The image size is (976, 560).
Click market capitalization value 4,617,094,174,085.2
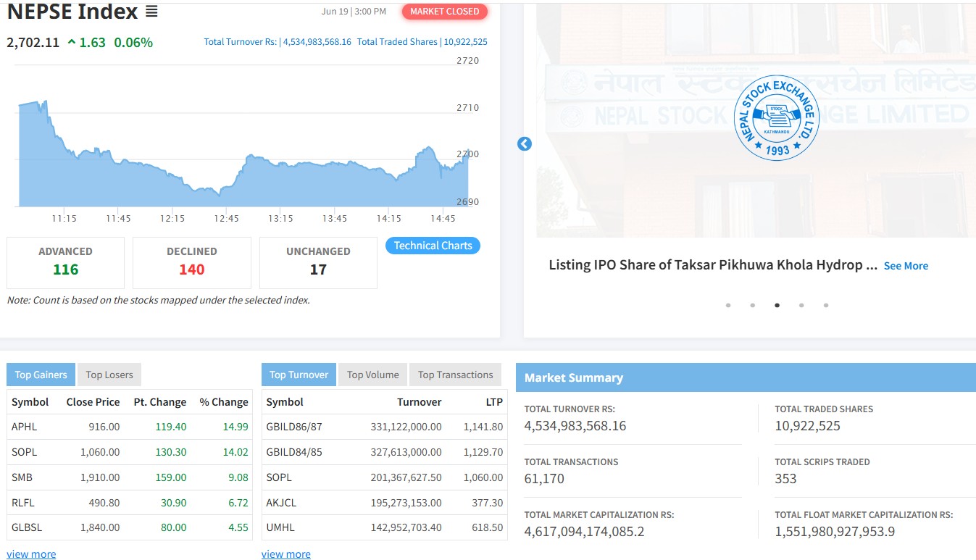585,532
